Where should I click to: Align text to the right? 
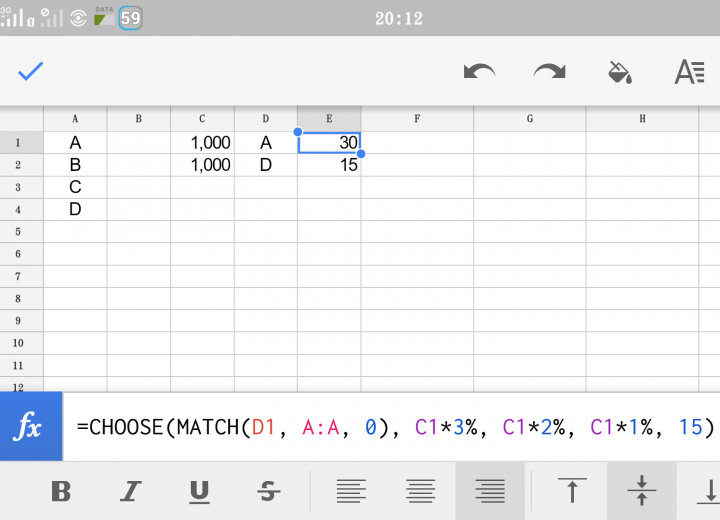[x=490, y=491]
